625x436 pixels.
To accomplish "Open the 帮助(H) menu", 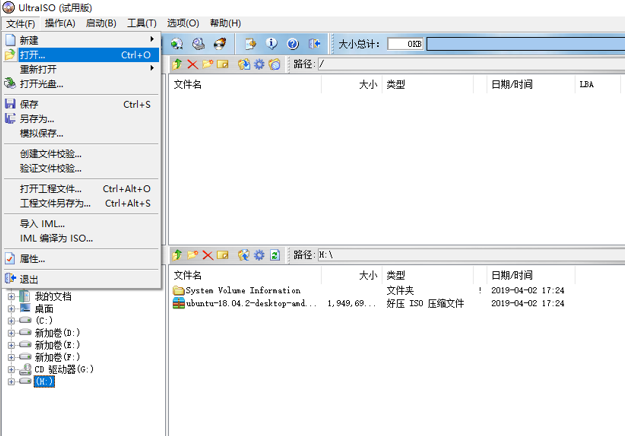I will [226, 24].
